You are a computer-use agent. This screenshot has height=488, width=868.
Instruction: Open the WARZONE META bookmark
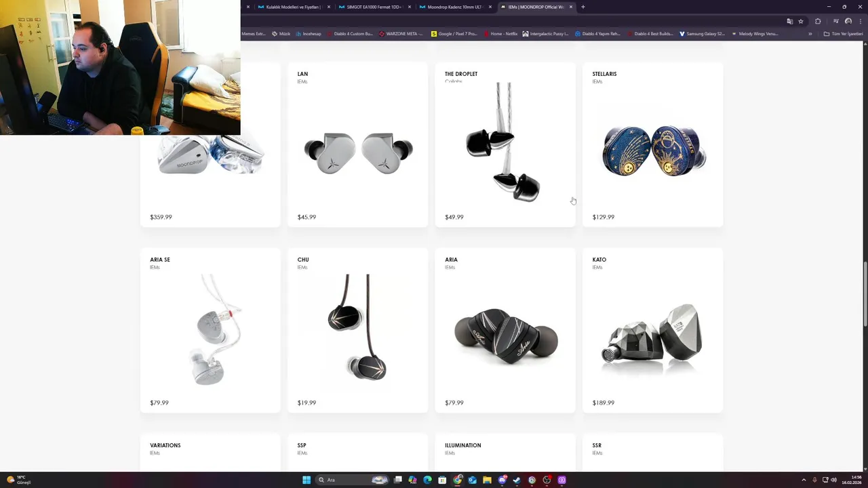(x=401, y=34)
